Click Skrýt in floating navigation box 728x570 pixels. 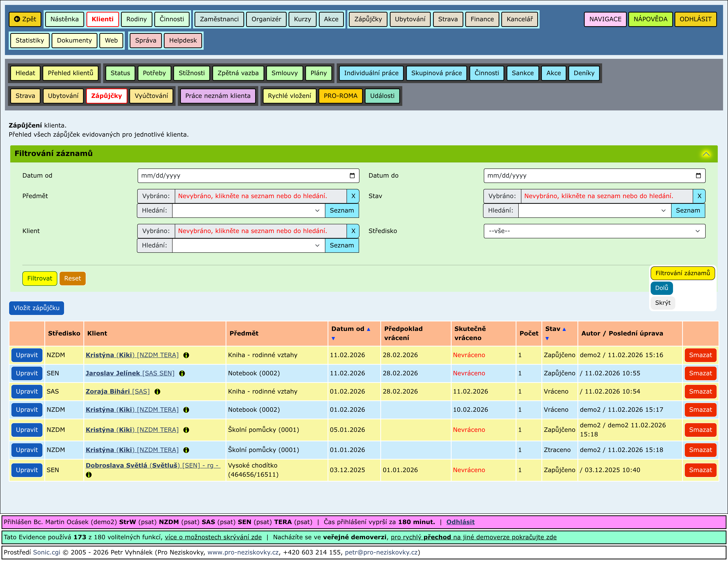point(662,303)
